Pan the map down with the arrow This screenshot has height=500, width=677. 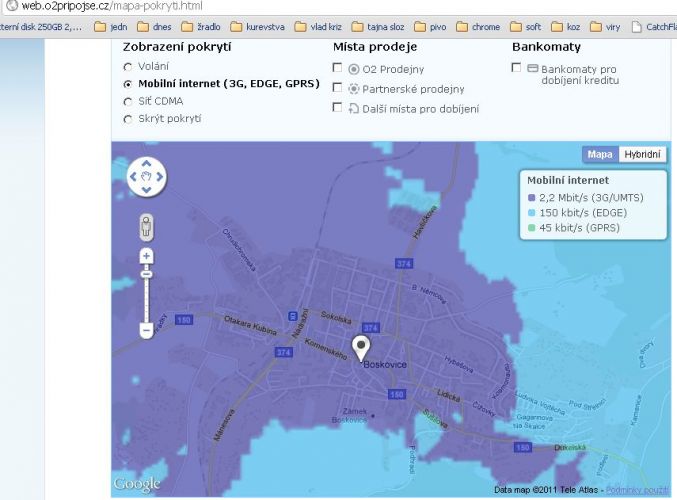(x=146, y=190)
